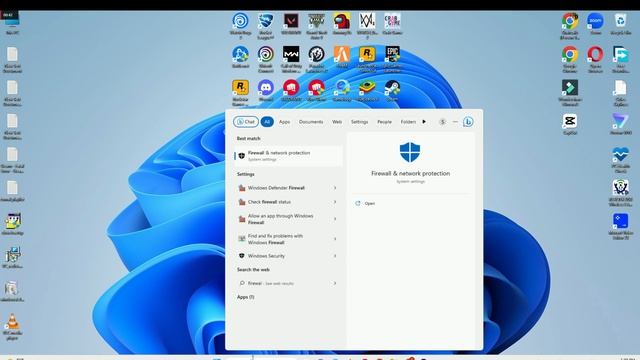Open the Grand Theft Auto V shortcut
The image size is (640, 360).
pyautogui.click(x=316, y=21)
